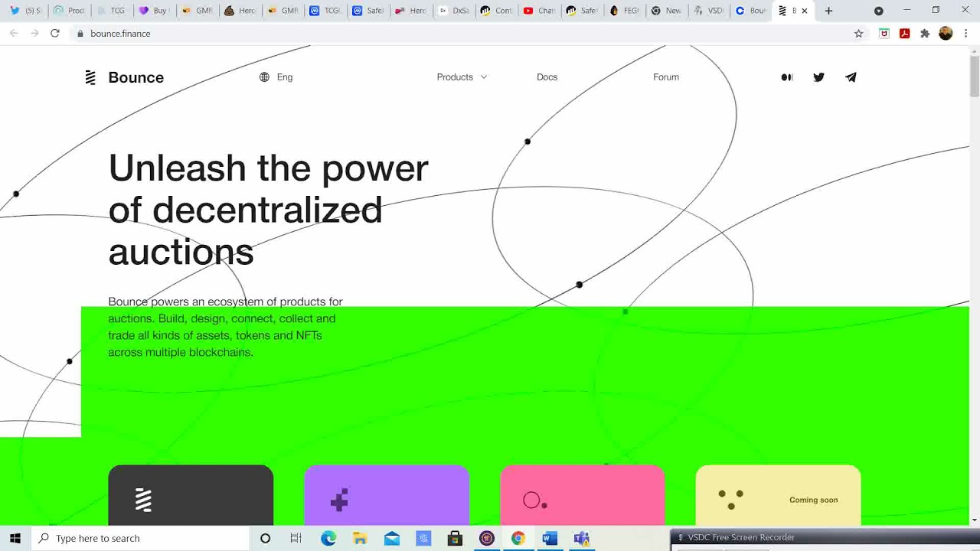
Task: Close the active Bounce tab
Action: [805, 11]
